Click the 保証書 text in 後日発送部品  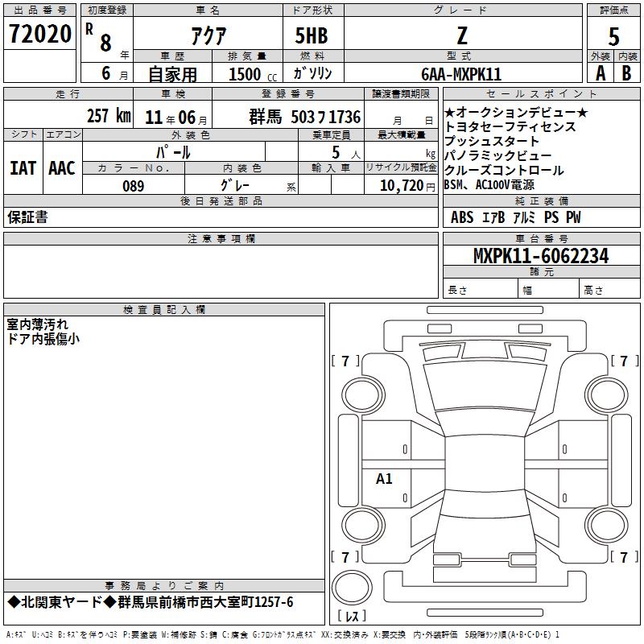coord(27,217)
